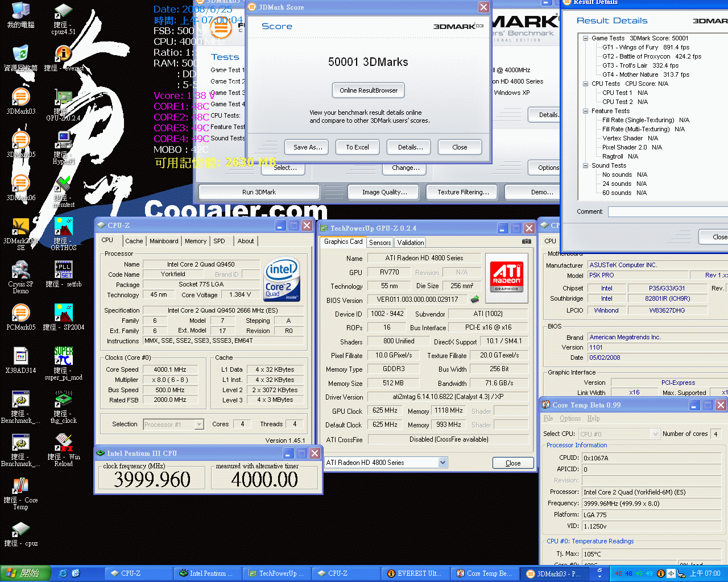The height and width of the screenshot is (582, 728).
Task: Open Options menu in Core Temp
Action: (570, 418)
